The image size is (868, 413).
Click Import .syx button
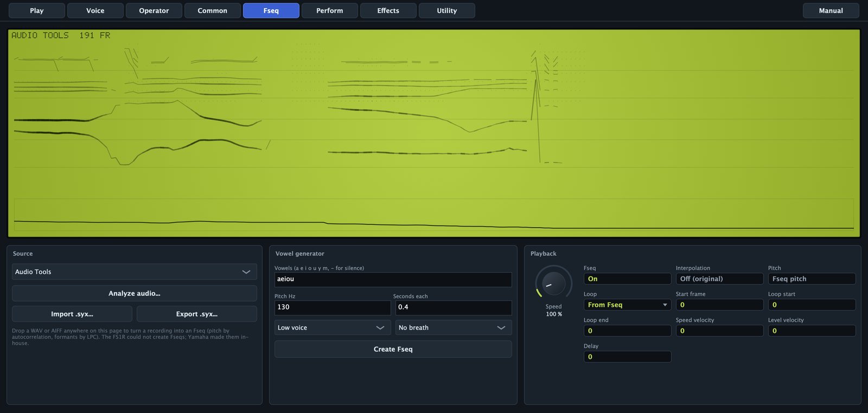72,314
